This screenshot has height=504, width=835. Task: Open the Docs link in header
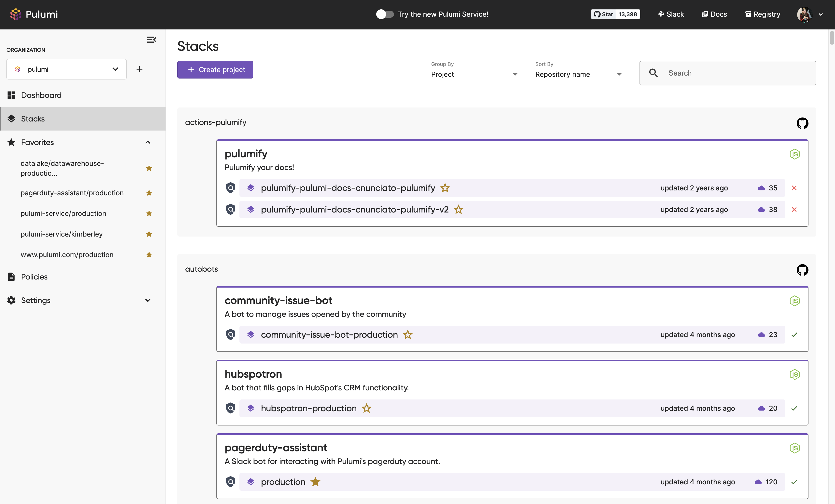tap(714, 14)
